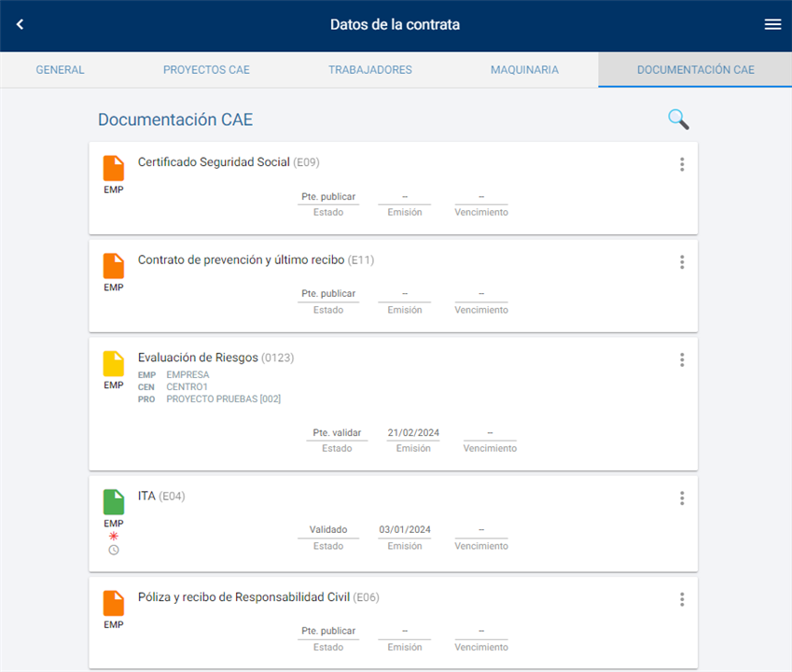Expand options for Evaluación de Riesgos
The width and height of the screenshot is (792, 672).
682,359
